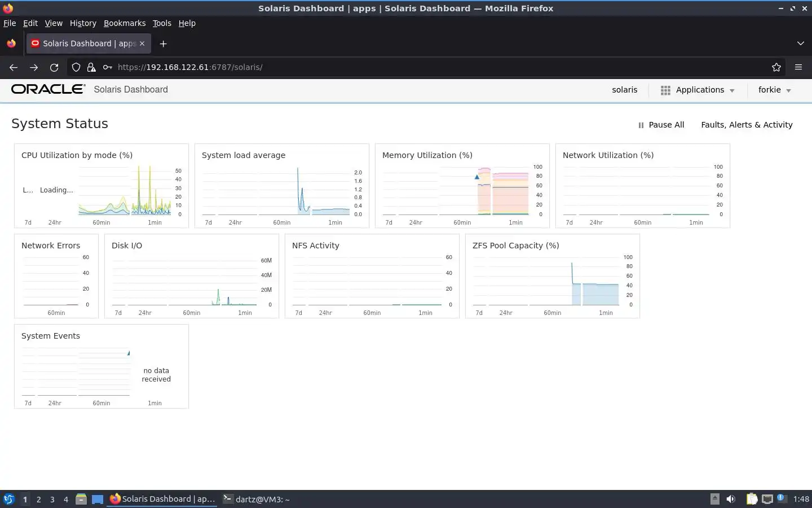The width and height of the screenshot is (812, 508).
Task: Open the Help menu
Action: coord(187,23)
